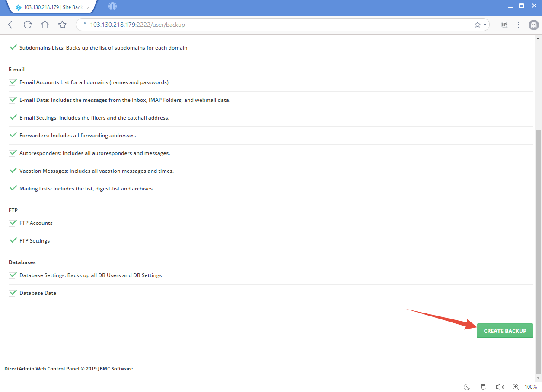Image resolution: width=542 pixels, height=392 pixels.
Task: Click the ghost profile avatar icon
Action: (x=534, y=25)
